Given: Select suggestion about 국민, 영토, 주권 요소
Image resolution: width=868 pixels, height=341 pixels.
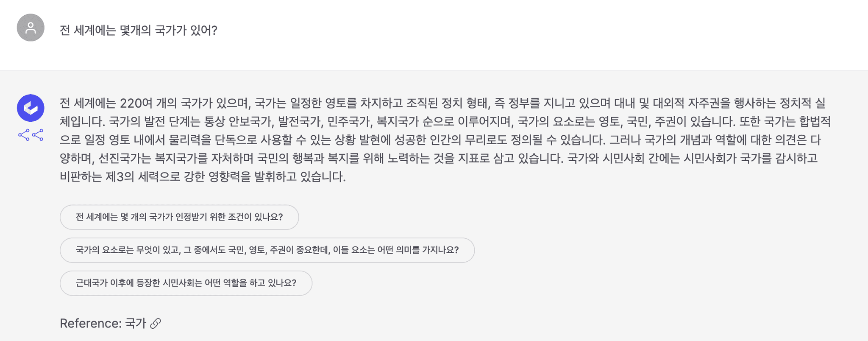Looking at the screenshot, I should point(267,250).
